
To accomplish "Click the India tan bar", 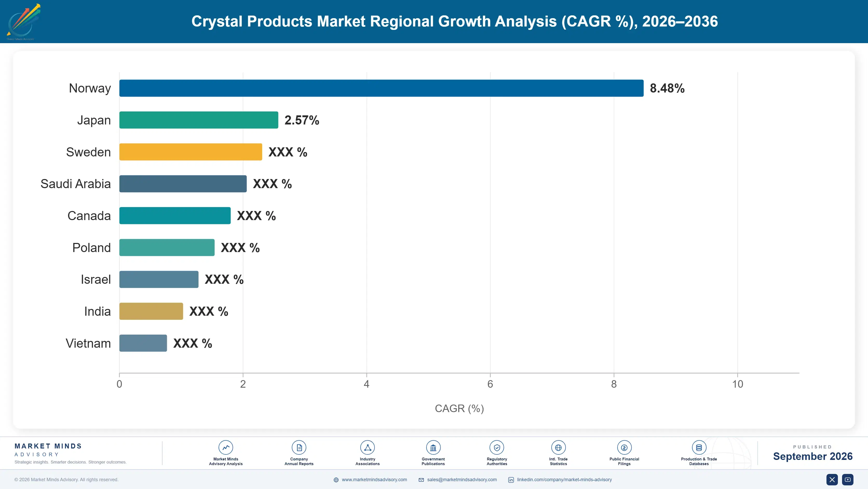I will pos(151,311).
